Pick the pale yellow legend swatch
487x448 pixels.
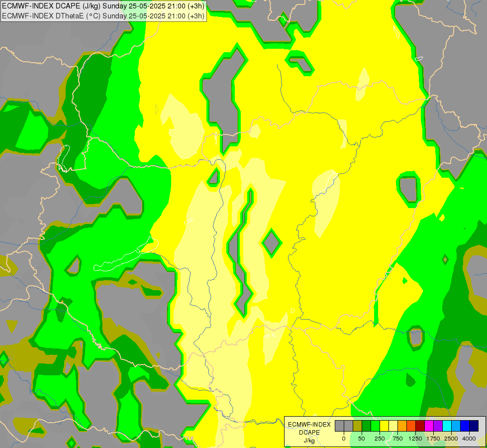click(393, 426)
